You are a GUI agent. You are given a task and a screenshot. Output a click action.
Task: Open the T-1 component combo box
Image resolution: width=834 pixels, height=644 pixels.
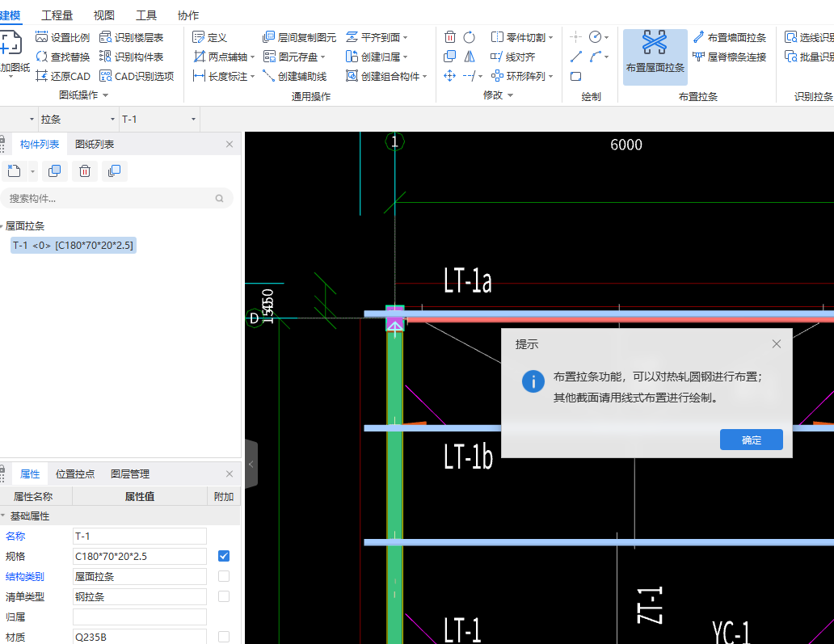159,119
